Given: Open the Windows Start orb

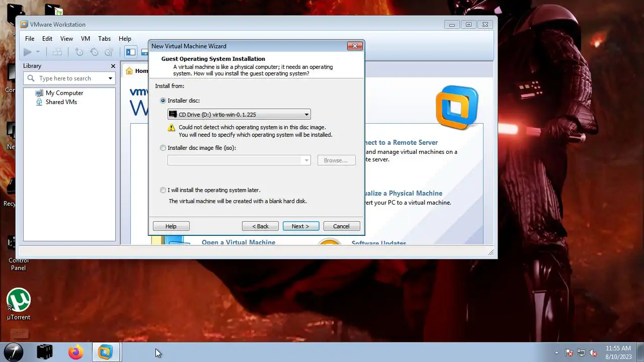Looking at the screenshot, I should pyautogui.click(x=13, y=352).
